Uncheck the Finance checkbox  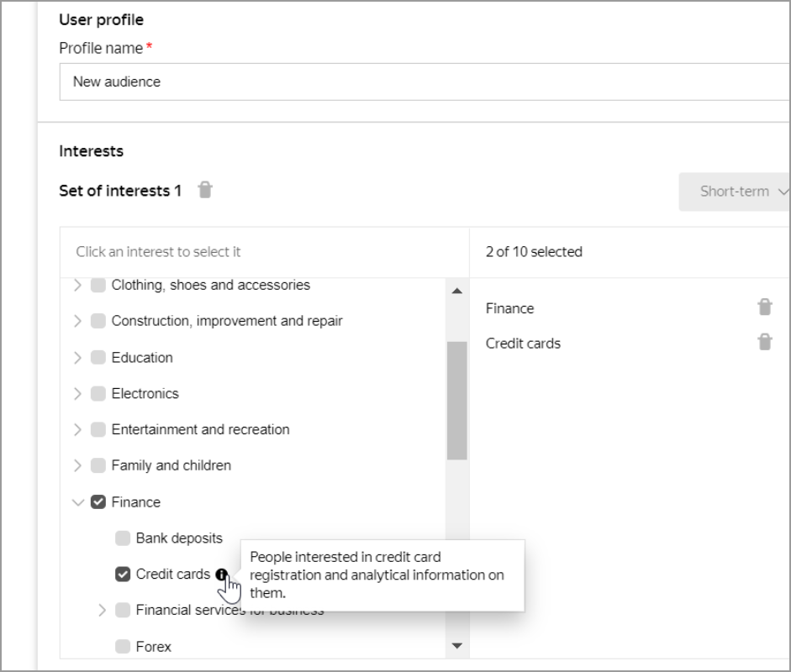[98, 502]
